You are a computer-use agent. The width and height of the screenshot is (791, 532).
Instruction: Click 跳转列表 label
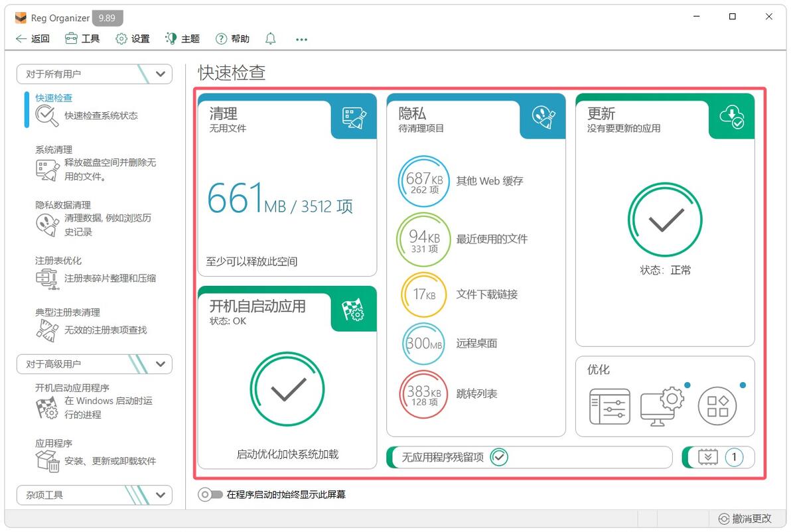476,394
